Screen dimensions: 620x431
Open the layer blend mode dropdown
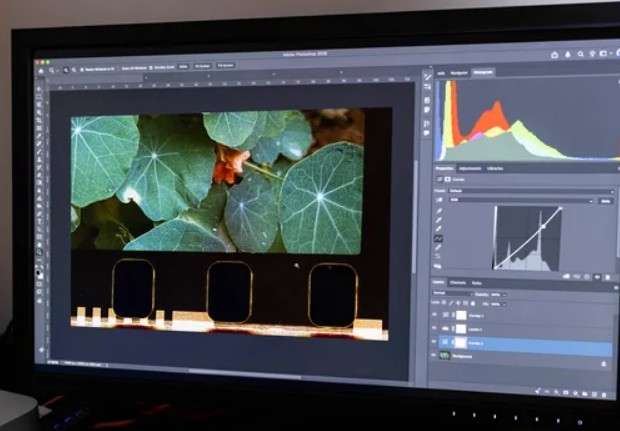tap(453, 293)
